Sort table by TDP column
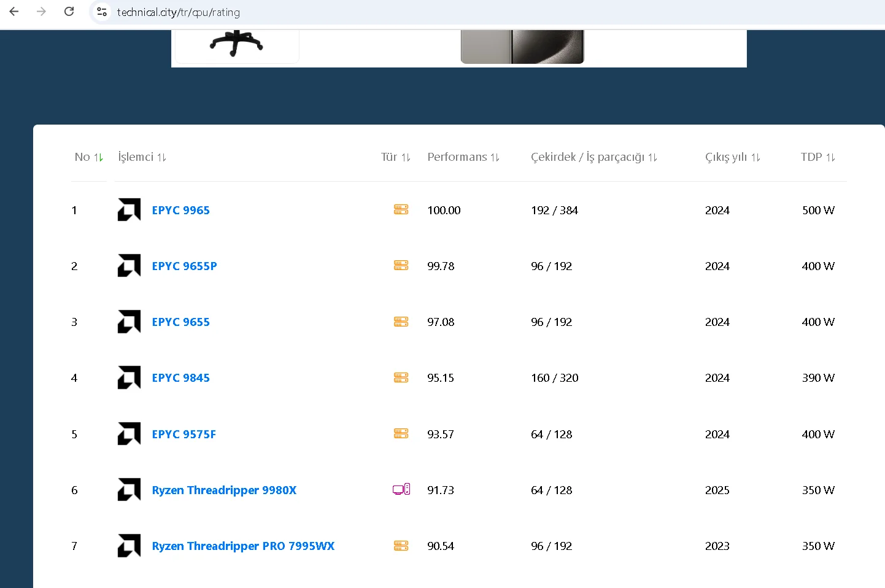The image size is (885, 588). [x=818, y=157]
